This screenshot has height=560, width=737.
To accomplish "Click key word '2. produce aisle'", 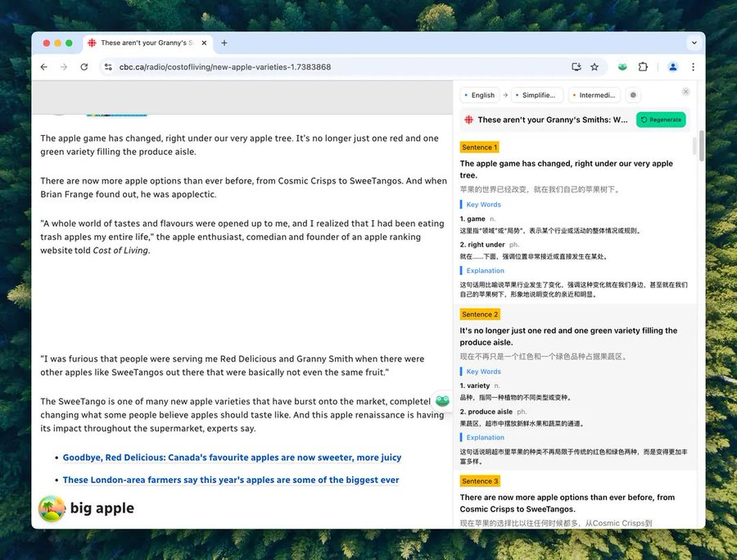I will pyautogui.click(x=486, y=412).
